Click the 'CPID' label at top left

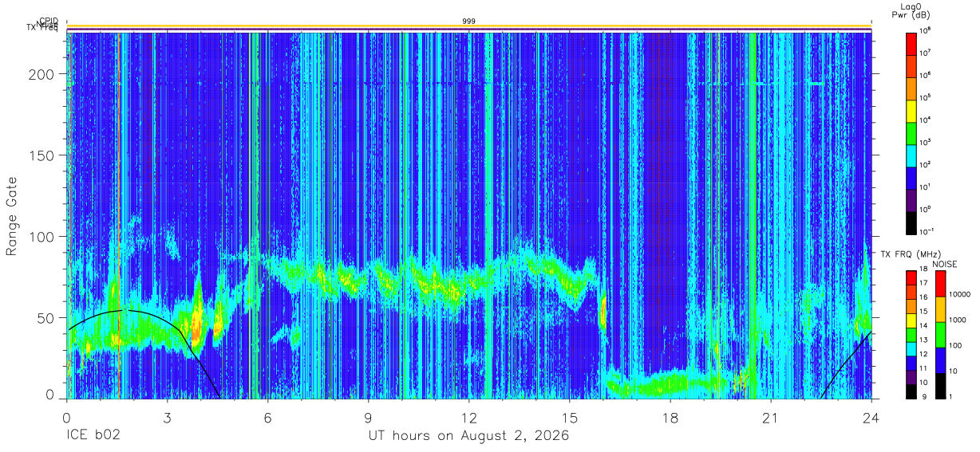point(48,22)
